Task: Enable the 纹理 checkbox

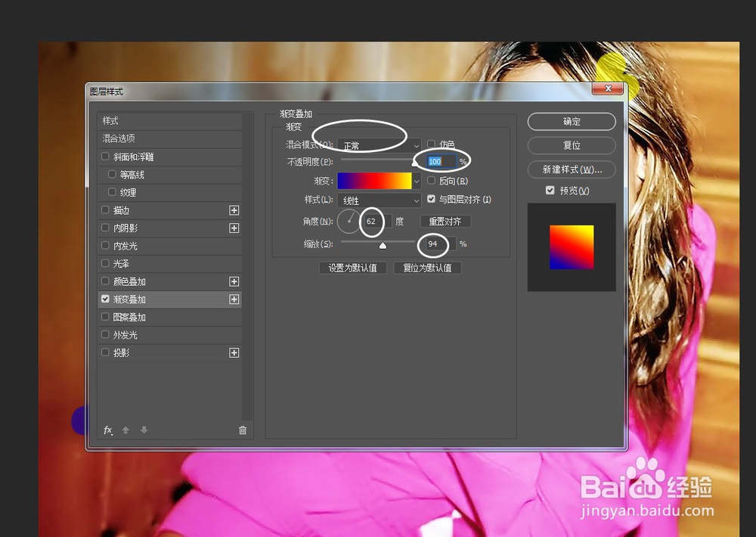Action: tap(112, 192)
